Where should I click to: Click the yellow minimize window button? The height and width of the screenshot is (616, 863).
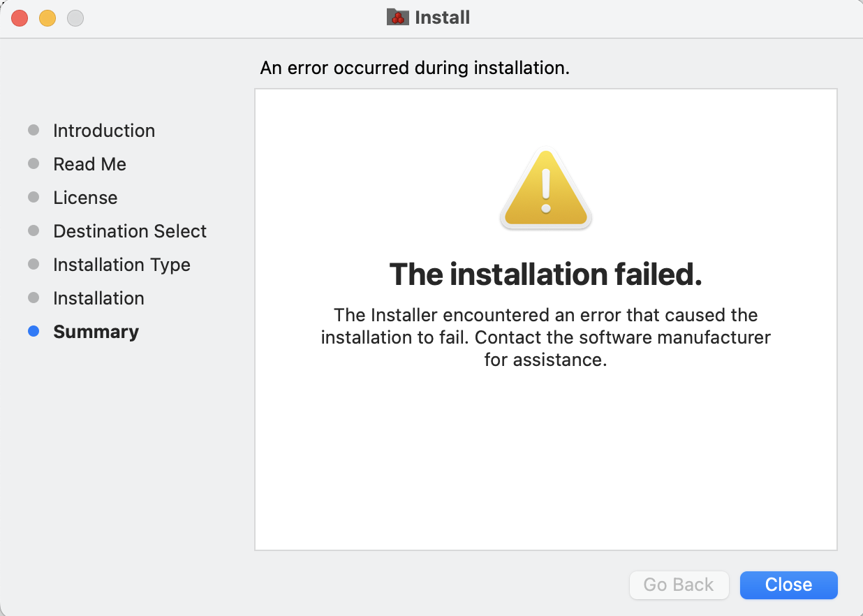(x=47, y=18)
